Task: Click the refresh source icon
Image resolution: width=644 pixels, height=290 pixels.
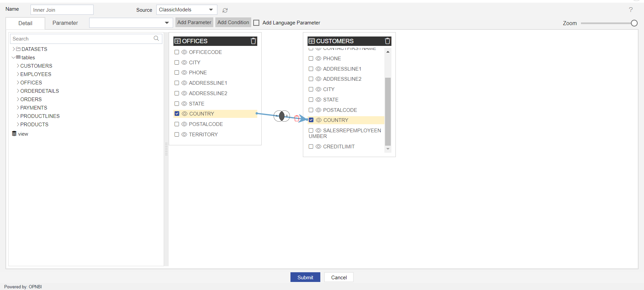Action: point(225,10)
